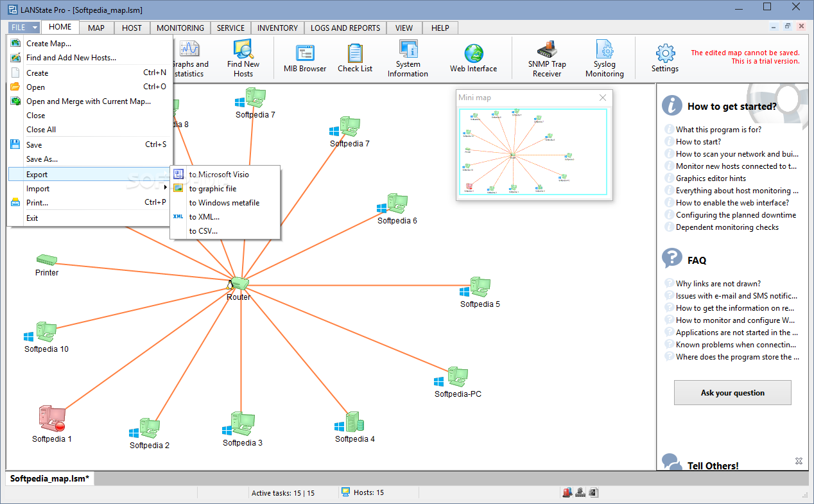Click the How to get started info icon
Screen dimensions: 814x504
[672, 105]
